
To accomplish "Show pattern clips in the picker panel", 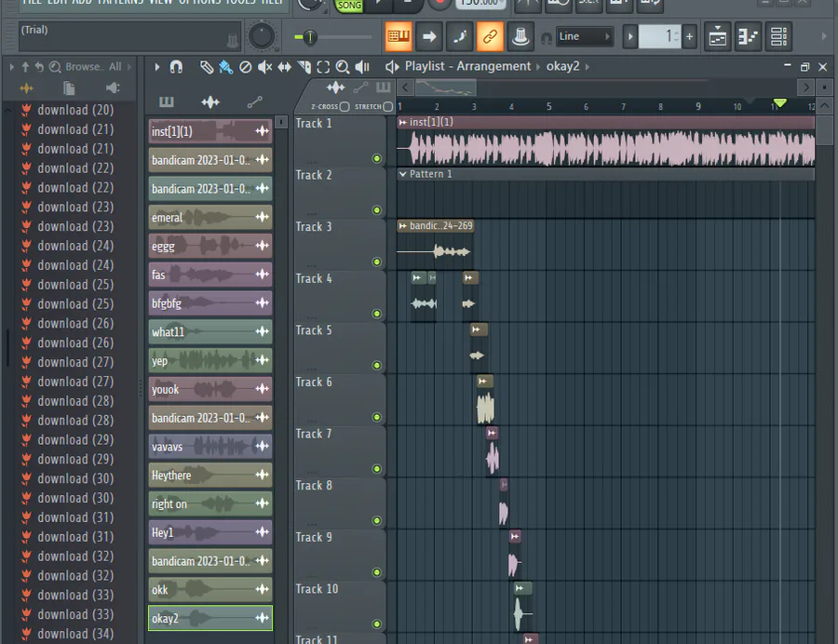I will coord(167,101).
